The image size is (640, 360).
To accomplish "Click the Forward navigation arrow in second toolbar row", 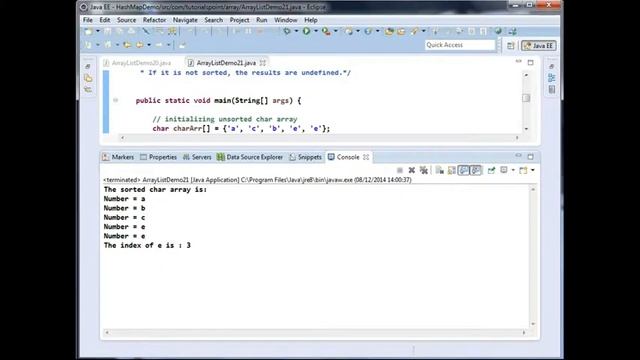I will pos(159,45).
